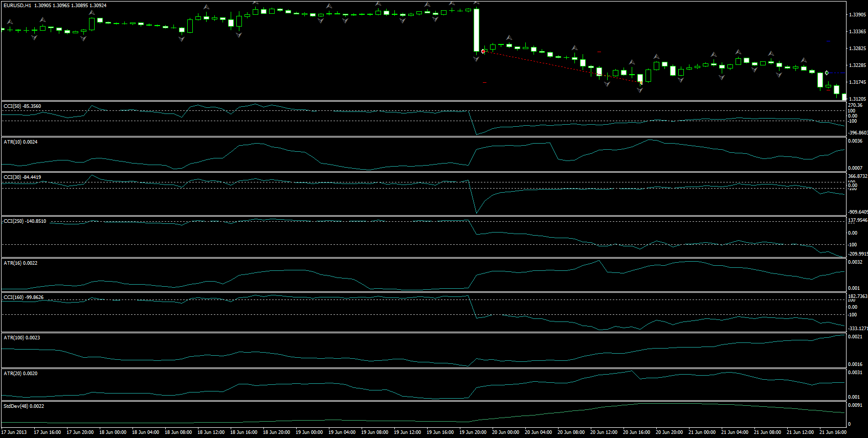
Task: Click the -909.6409 scale value of CCI(30)
Action: [858, 212]
